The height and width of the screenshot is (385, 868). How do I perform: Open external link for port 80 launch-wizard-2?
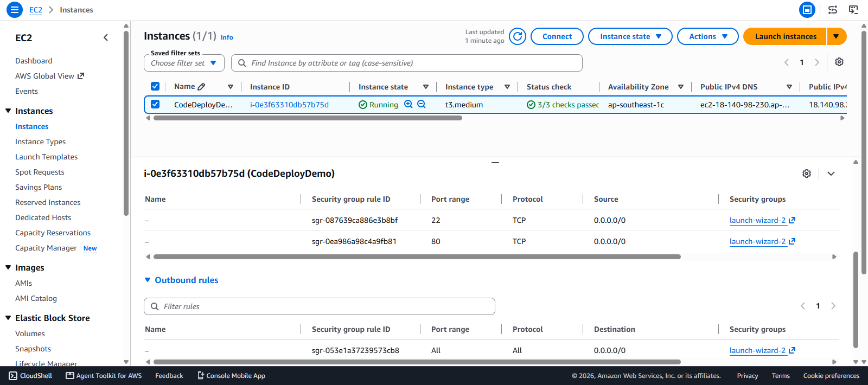[792, 241]
